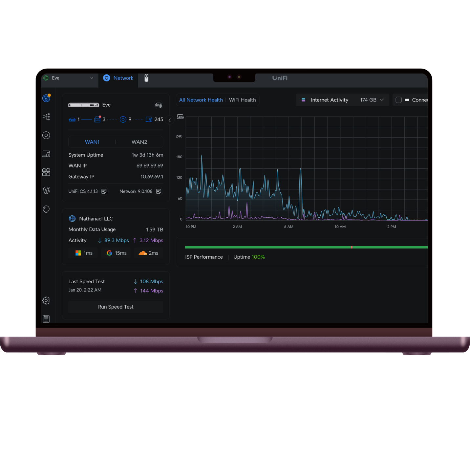Image resolution: width=470 pixels, height=476 pixels.
Task: Switch to the WiFi Health tab
Action: click(x=242, y=100)
